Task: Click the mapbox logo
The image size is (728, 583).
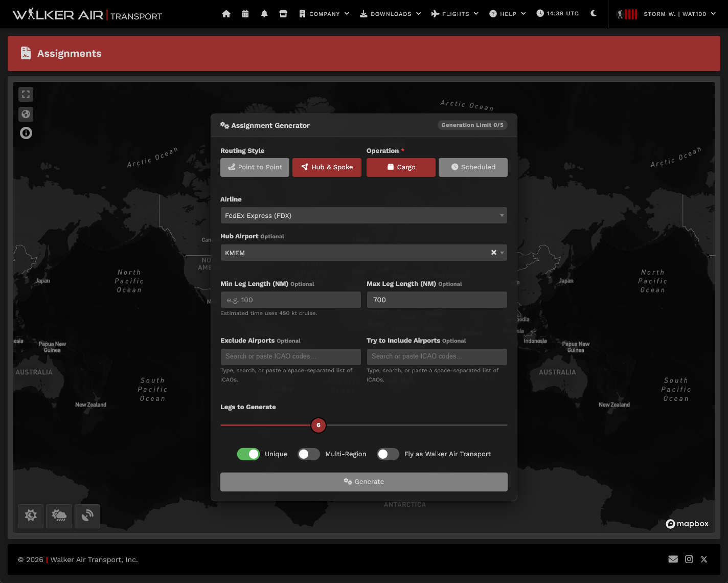Action: tap(687, 524)
